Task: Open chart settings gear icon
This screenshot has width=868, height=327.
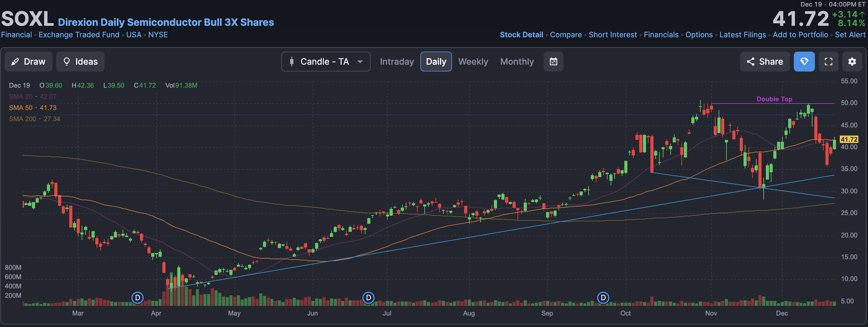Action: coord(852,62)
